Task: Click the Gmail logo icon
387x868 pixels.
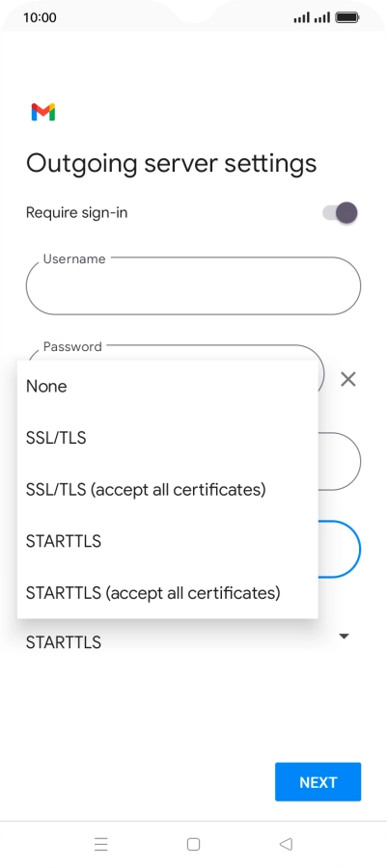Action: [x=43, y=112]
